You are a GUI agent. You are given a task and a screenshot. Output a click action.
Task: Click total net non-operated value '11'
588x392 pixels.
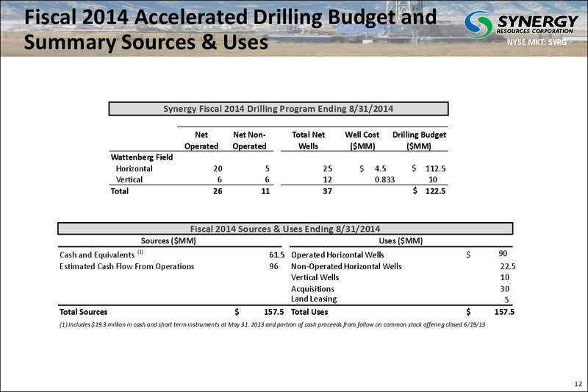[x=265, y=191]
